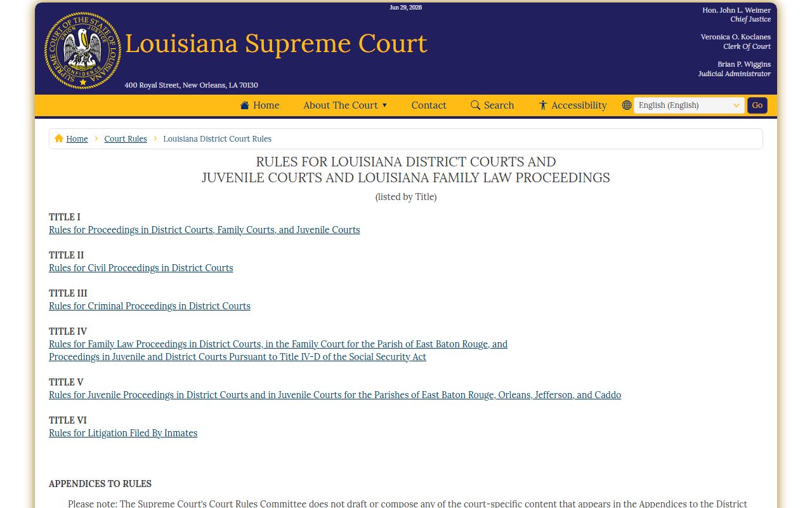Open the Accessibility menu item
812x508 pixels.
coord(573,105)
